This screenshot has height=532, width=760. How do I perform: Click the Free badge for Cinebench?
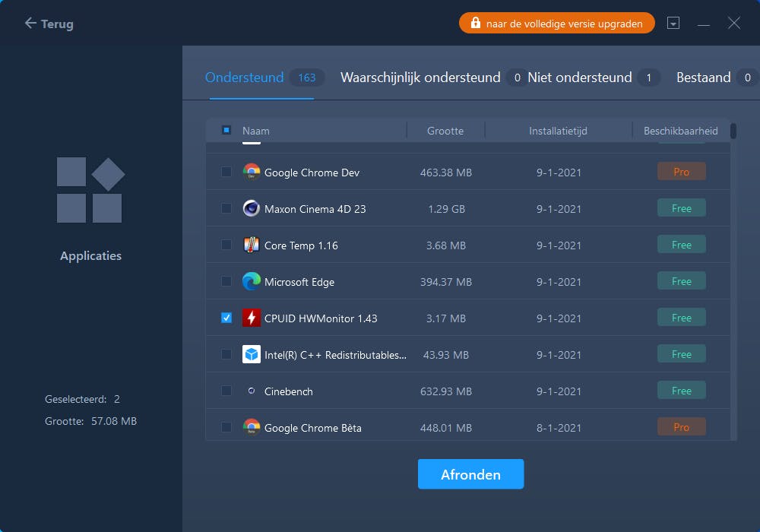[x=681, y=391]
